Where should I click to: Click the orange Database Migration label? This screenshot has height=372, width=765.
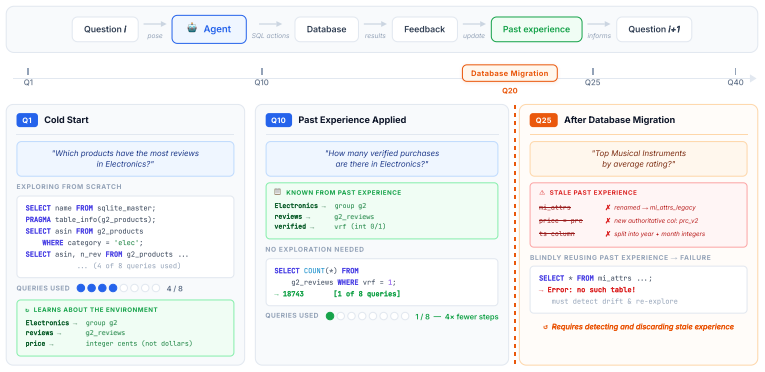(x=510, y=73)
